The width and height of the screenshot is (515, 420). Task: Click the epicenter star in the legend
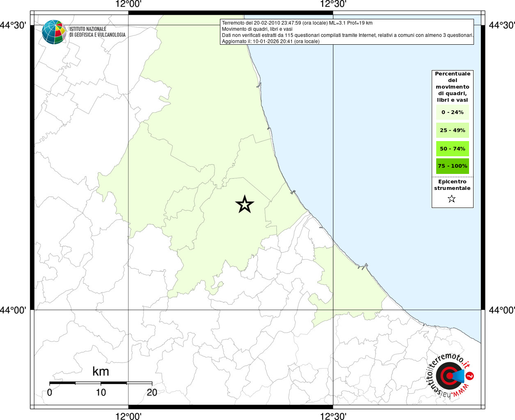tap(452, 199)
